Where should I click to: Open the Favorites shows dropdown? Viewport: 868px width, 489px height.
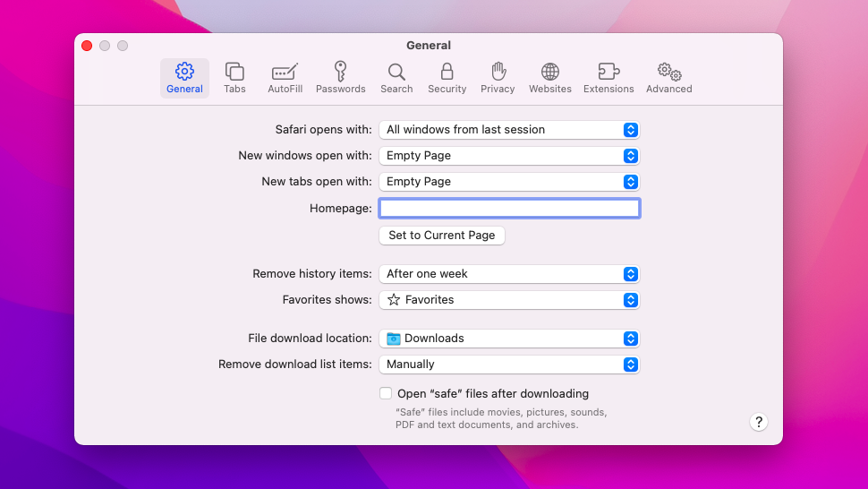tap(509, 300)
